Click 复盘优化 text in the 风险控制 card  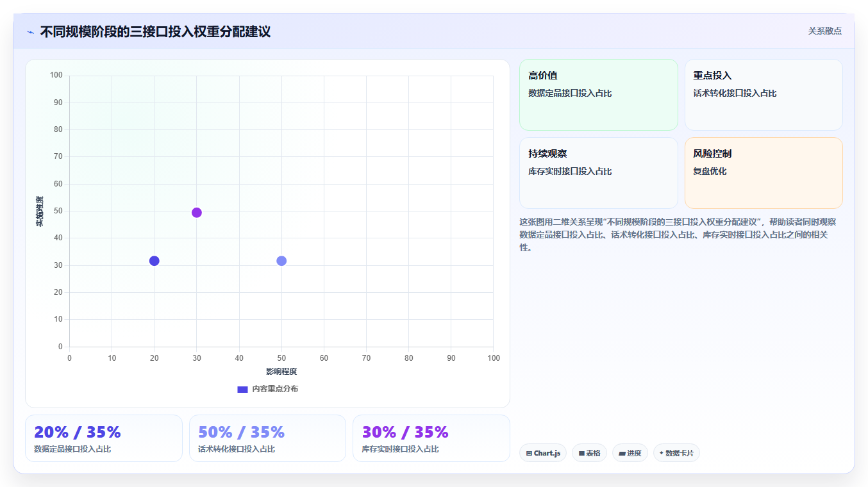710,172
